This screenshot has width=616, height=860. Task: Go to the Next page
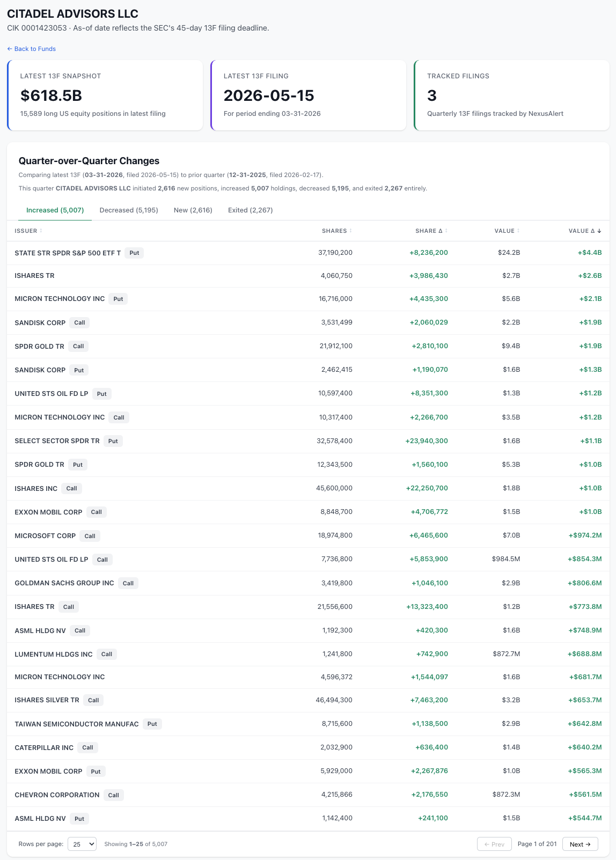tap(580, 844)
